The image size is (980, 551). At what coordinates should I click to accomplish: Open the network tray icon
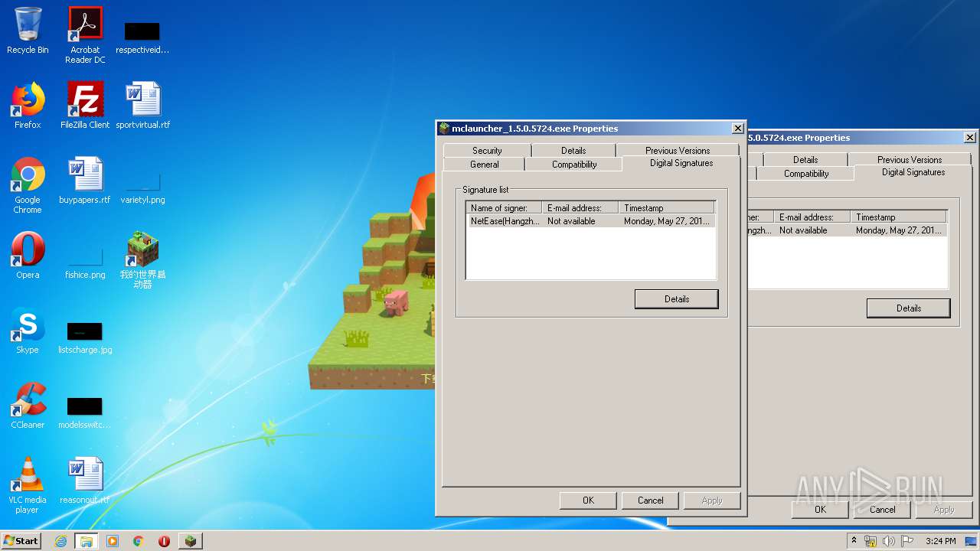(871, 541)
